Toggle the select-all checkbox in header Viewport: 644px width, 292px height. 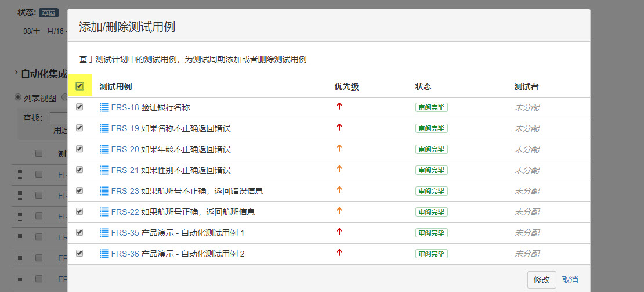[80, 86]
